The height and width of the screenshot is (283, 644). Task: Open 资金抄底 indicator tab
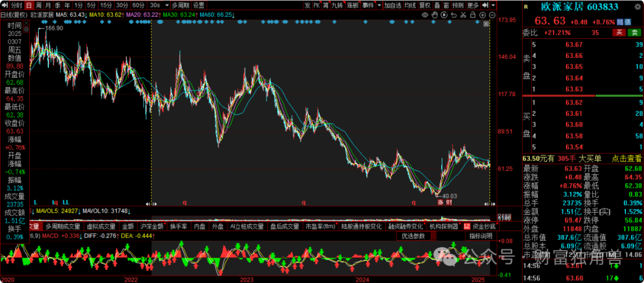tap(481, 226)
